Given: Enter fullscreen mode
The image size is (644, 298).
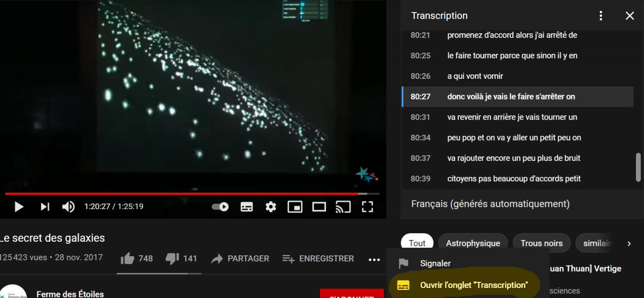Looking at the screenshot, I should click(368, 207).
